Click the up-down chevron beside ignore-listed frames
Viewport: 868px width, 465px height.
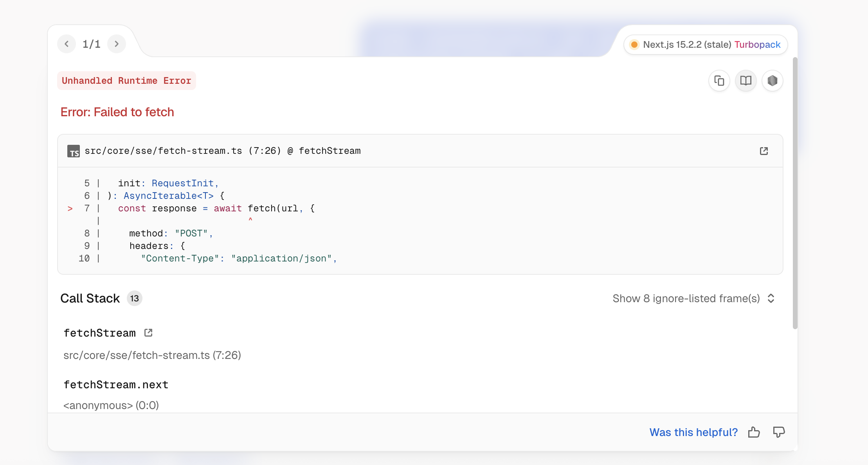click(x=771, y=298)
